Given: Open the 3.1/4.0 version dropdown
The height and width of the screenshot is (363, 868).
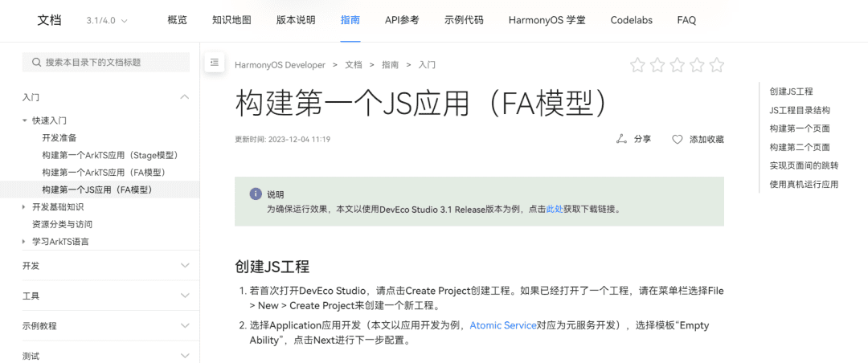Looking at the screenshot, I should (x=106, y=20).
